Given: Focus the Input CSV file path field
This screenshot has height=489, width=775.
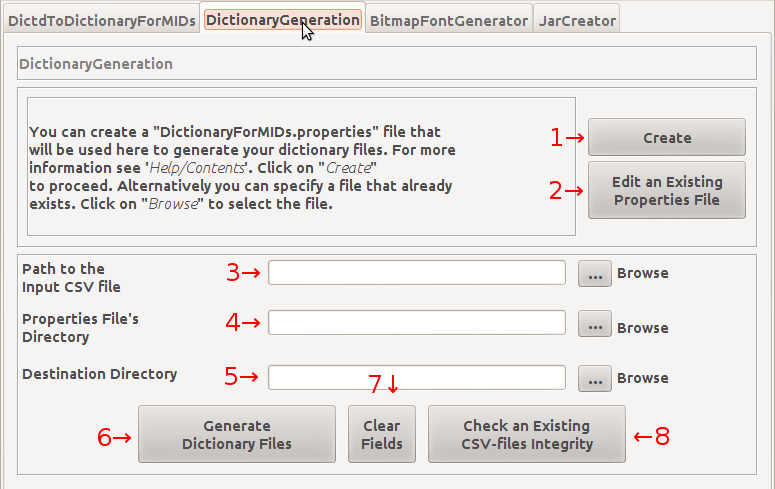Looking at the screenshot, I should pyautogui.click(x=416, y=273).
